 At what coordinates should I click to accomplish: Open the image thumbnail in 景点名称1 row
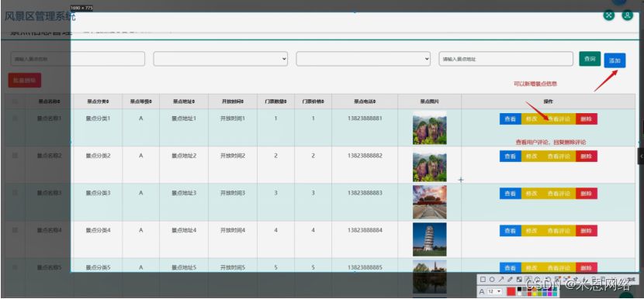(430, 128)
